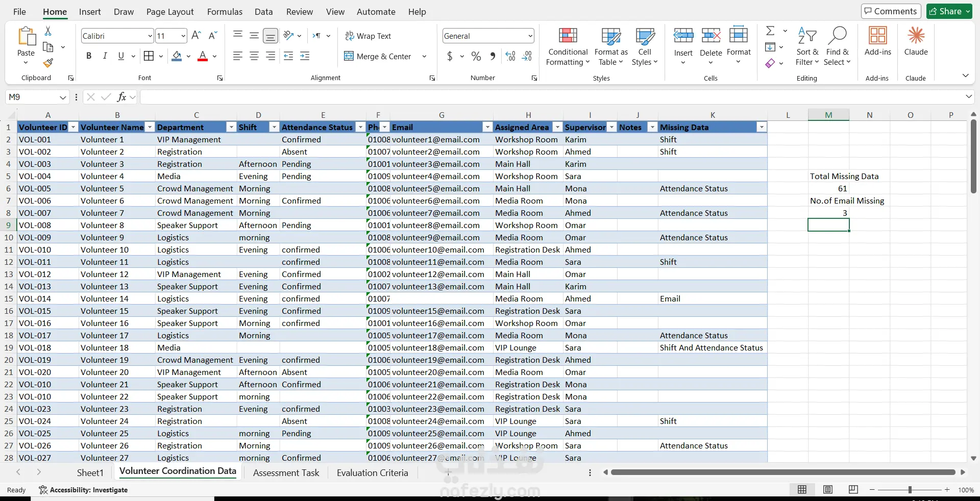Open the Add-ins button
Image resolution: width=980 pixels, height=501 pixels.
[x=878, y=42]
